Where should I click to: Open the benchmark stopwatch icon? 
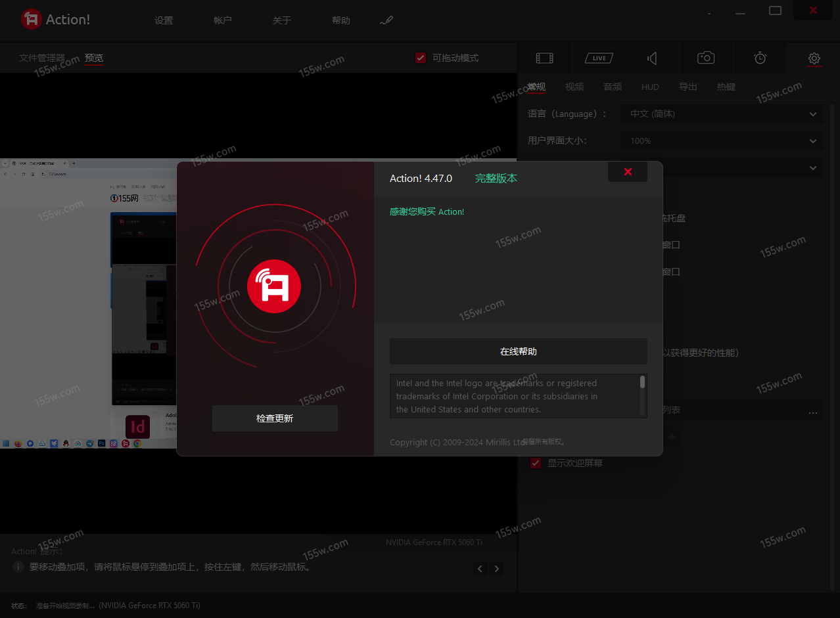[x=760, y=58]
